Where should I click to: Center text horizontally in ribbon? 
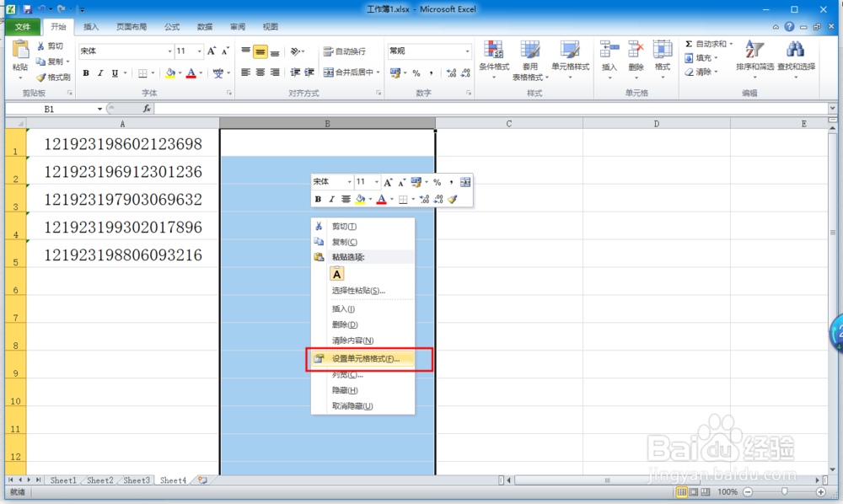tap(260, 72)
